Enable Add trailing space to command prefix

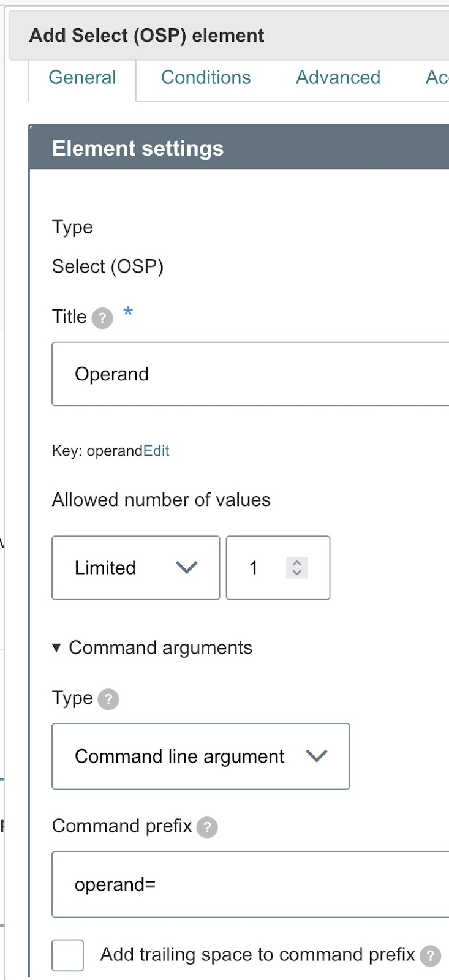[68, 955]
